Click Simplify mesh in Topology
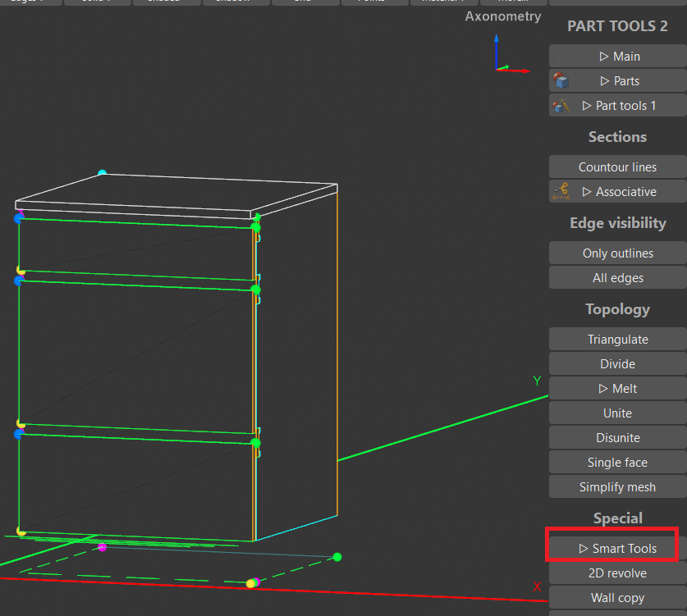Viewport: 687px width, 616px height. click(x=618, y=487)
